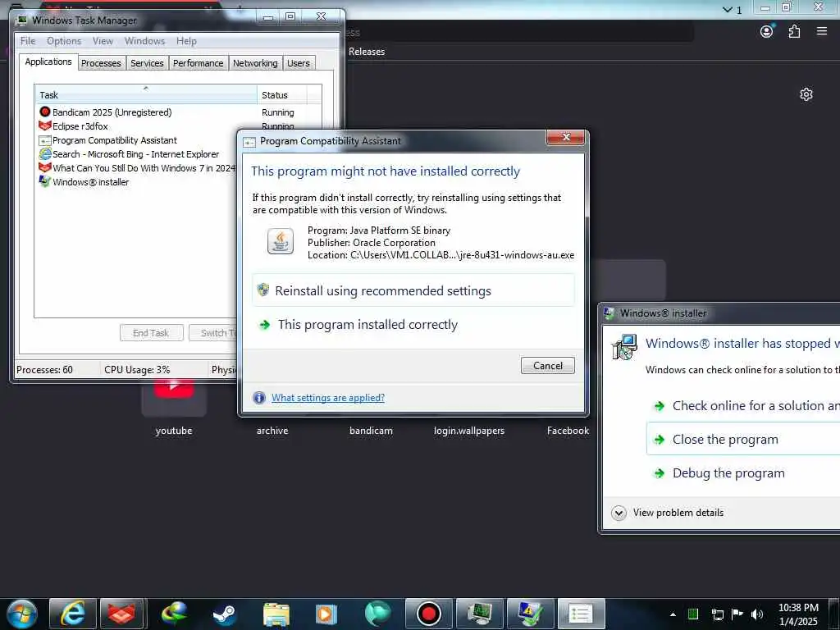Viewport: 840px width, 630px height.
Task: Open Windows Media Player taskbar icon
Action: click(326, 614)
